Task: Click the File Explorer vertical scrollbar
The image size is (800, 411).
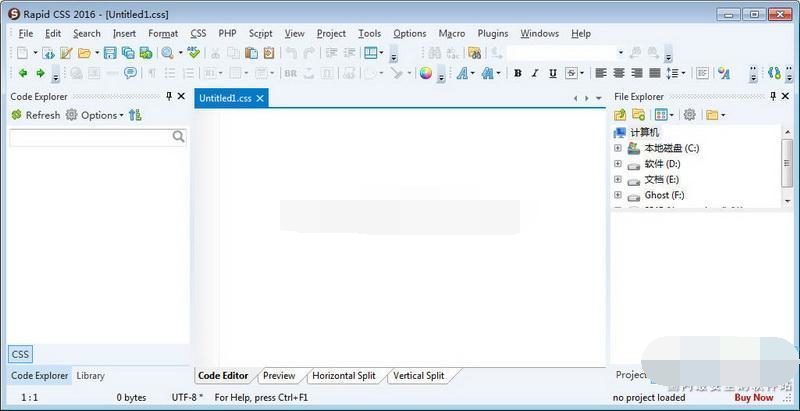Action: 787,166
